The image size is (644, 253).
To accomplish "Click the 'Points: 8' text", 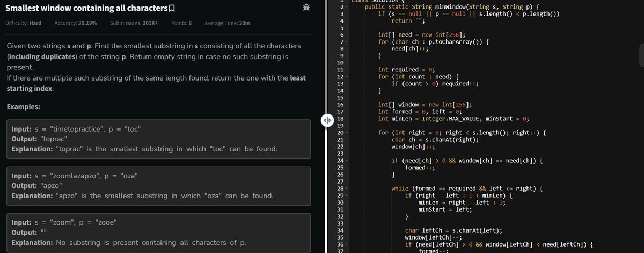I will (x=181, y=24).
